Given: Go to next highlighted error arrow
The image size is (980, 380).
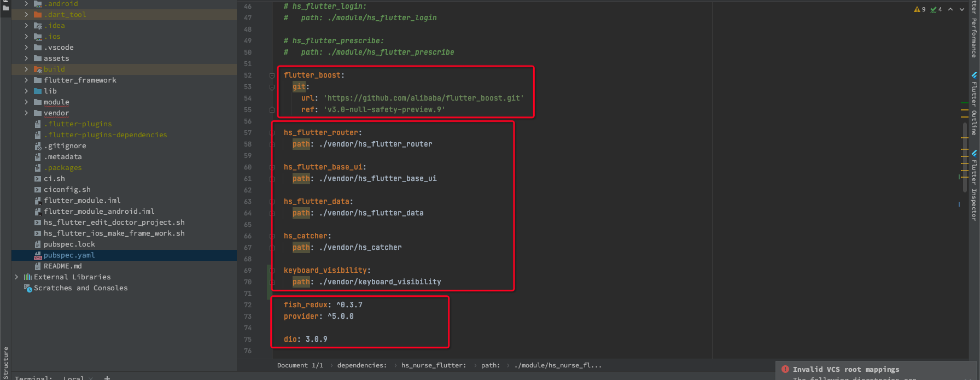Looking at the screenshot, I should point(962,9).
